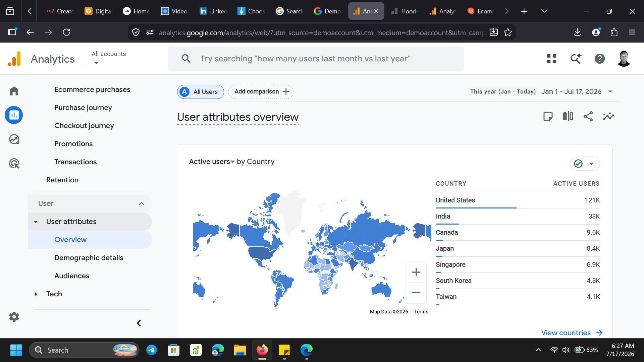Open the Help question mark icon
This screenshot has width=644, height=362.
(x=600, y=59)
